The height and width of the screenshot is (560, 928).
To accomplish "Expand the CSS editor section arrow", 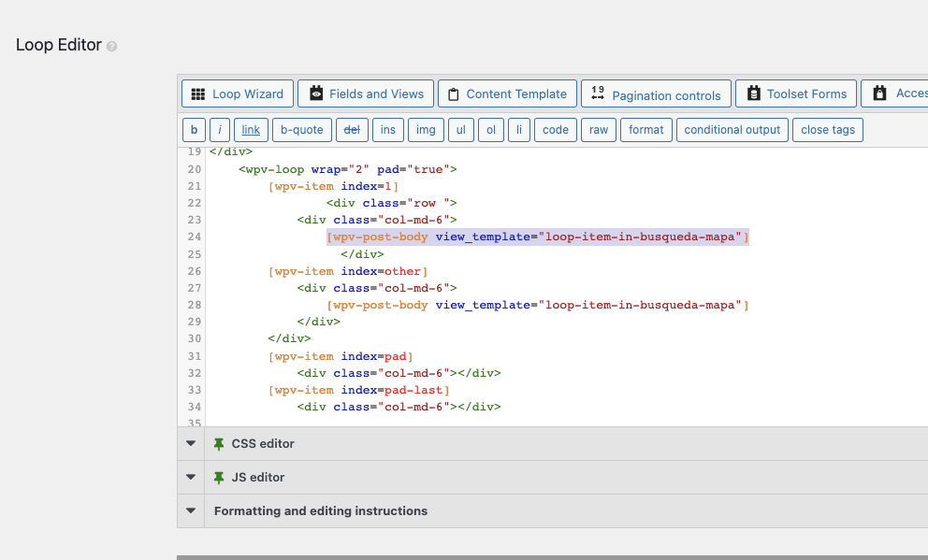I will [x=191, y=443].
